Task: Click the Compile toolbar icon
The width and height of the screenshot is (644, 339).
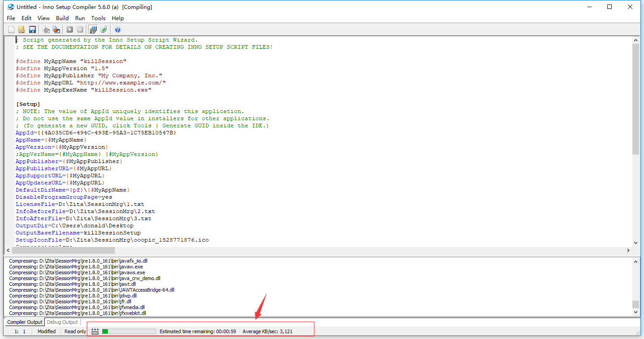Action: (46, 29)
